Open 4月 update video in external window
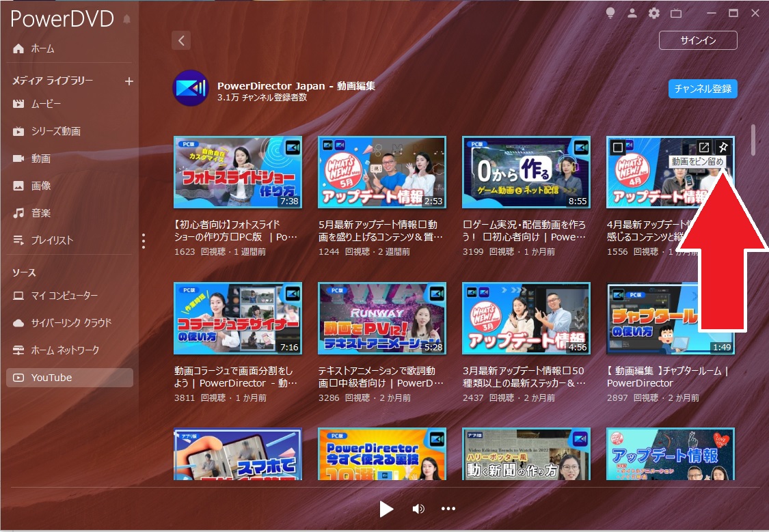The height and width of the screenshot is (532, 769). 703,147
